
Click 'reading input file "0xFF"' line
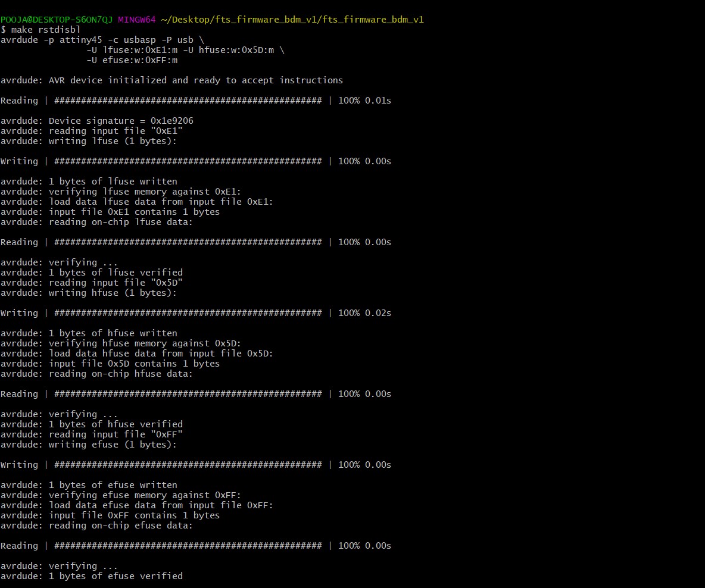point(91,434)
